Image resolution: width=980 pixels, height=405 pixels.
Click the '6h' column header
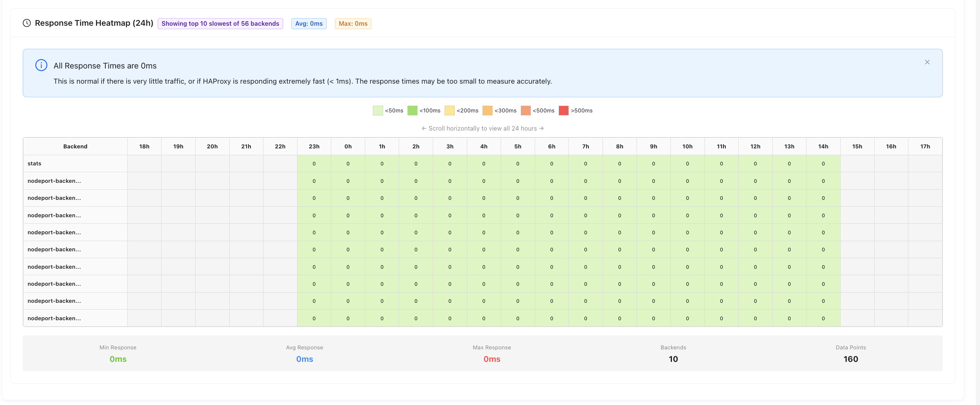pos(552,146)
